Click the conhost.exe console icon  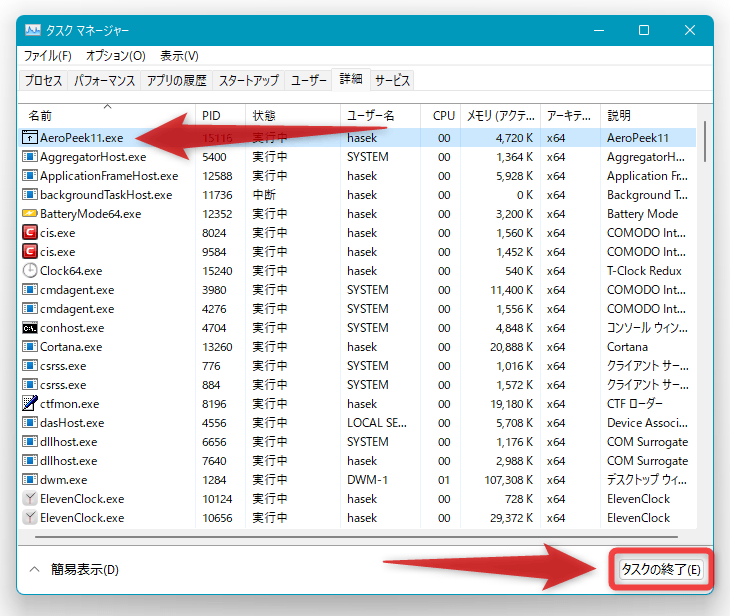[x=30, y=328]
